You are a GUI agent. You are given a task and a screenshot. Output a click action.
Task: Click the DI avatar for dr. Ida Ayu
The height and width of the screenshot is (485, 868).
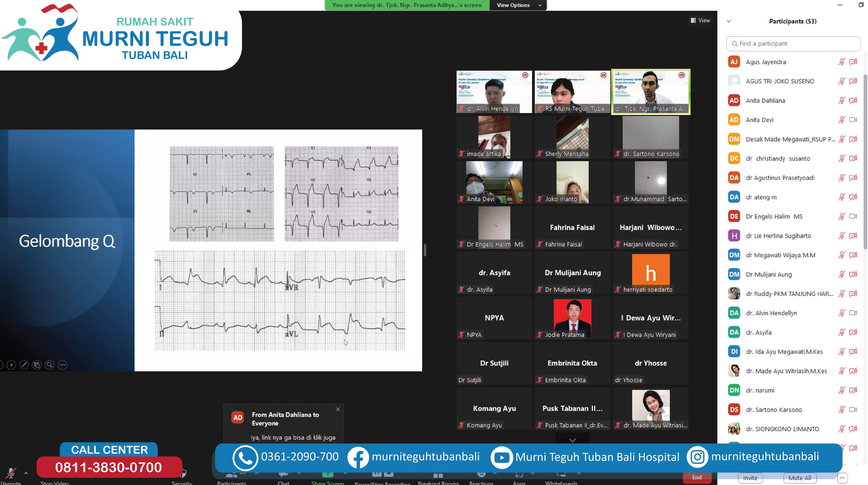pyautogui.click(x=734, y=352)
